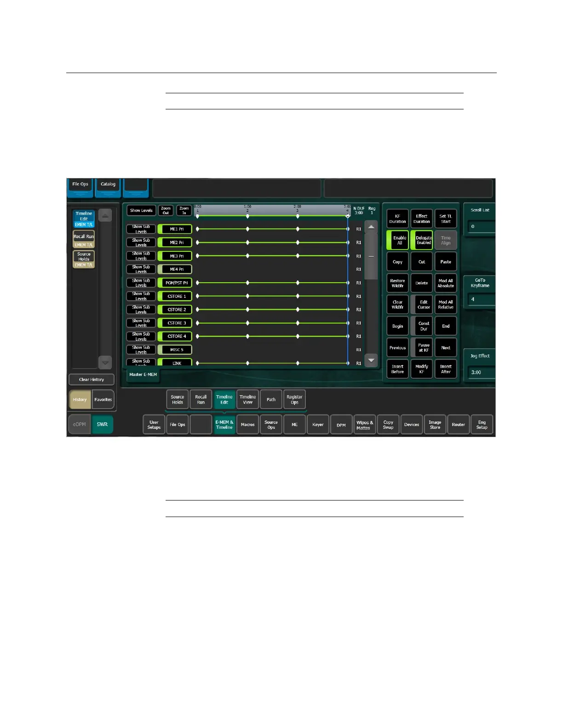The width and height of the screenshot is (563, 728).
Task: Click Jog Effect value field
Action: 481,372
